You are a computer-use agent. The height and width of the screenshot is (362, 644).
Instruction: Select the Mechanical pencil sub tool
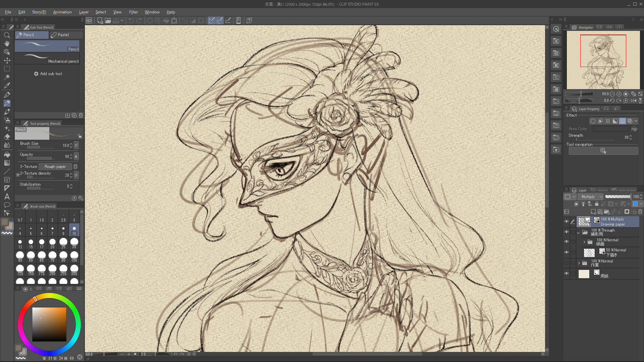(47, 59)
